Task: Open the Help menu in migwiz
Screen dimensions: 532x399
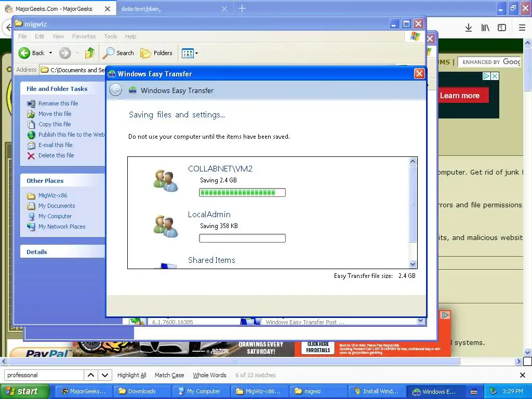Action: point(130,36)
